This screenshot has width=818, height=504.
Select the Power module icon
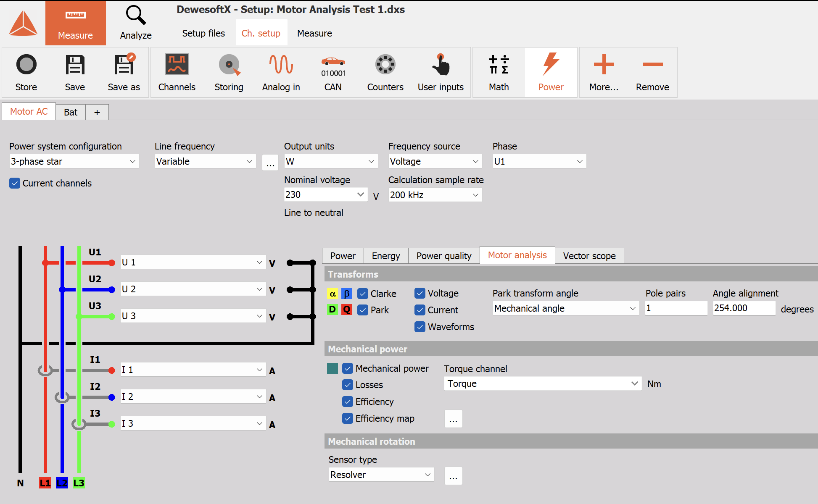(551, 72)
